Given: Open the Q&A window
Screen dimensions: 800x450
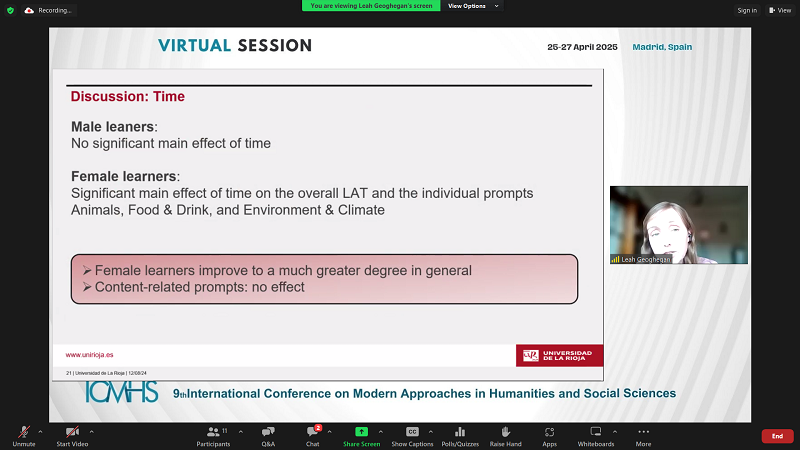Looking at the screenshot, I should (268, 435).
